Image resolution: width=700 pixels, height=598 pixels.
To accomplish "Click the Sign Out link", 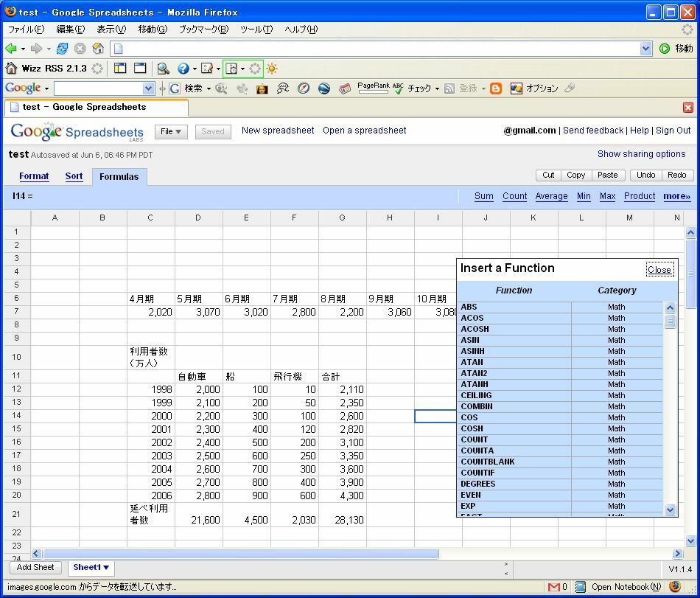I will click(x=673, y=131).
